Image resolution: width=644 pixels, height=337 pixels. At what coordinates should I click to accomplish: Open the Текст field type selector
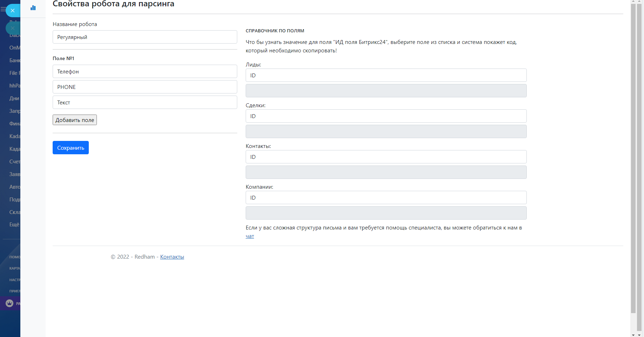pyautogui.click(x=145, y=102)
